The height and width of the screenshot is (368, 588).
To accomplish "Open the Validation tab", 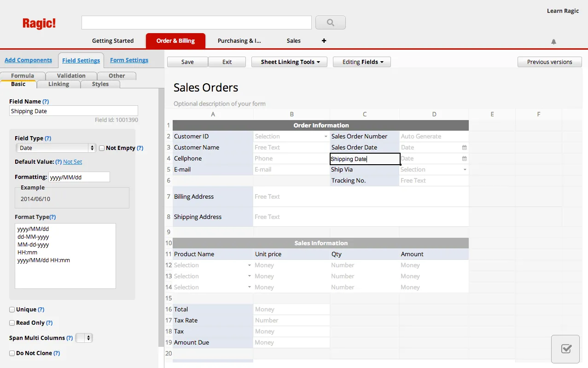I will 71,76.
